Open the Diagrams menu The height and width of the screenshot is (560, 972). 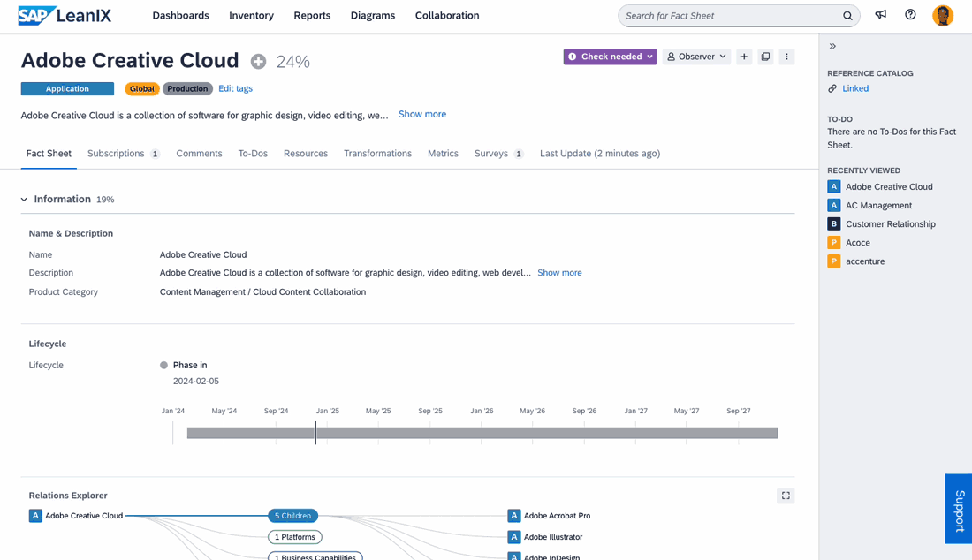pyautogui.click(x=373, y=16)
